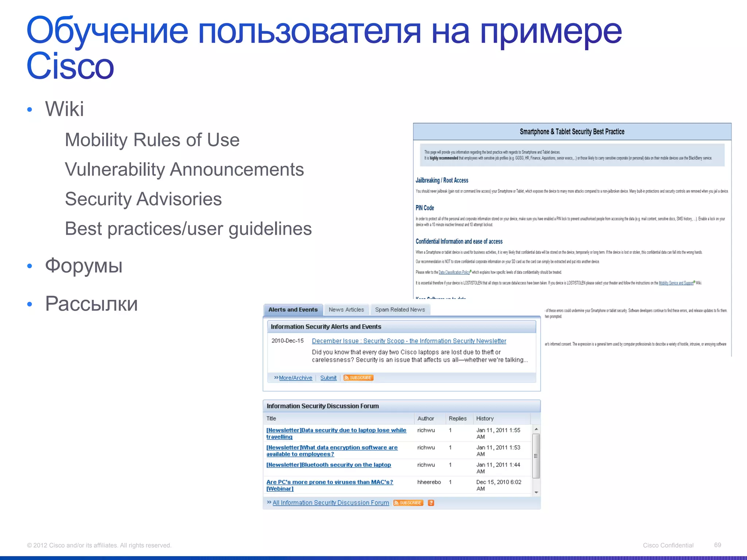The width and height of the screenshot is (747, 560).
Task: Click the Рассылки bullet text
Action: click(x=92, y=303)
